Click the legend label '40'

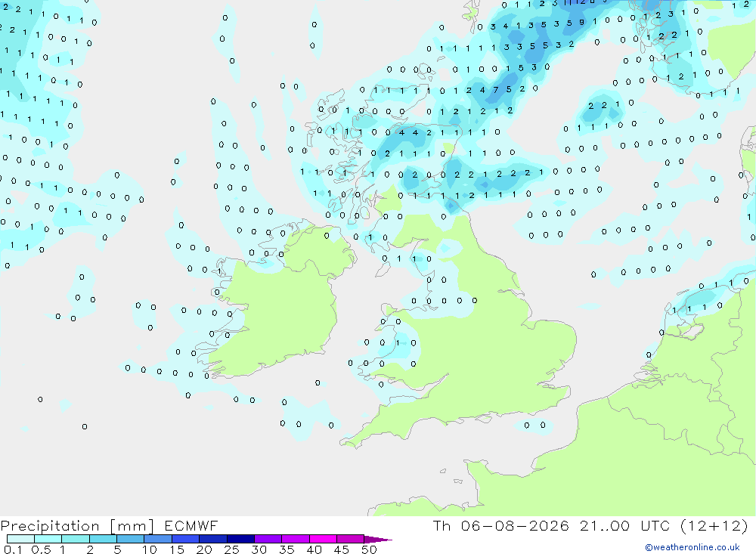314,549
